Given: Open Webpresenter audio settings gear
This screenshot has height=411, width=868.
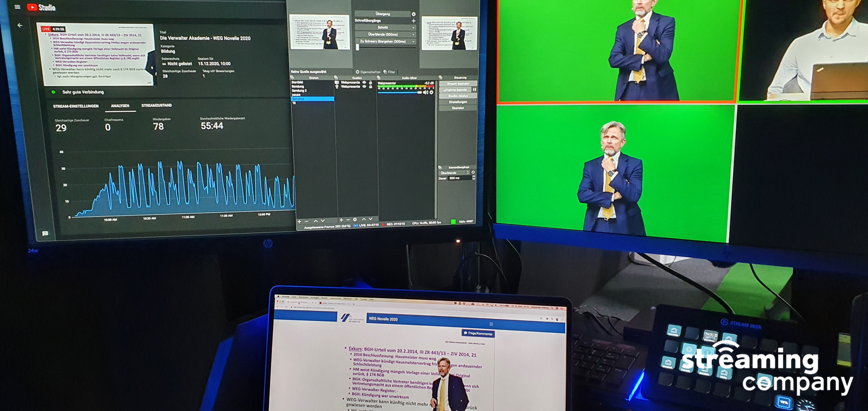Looking at the screenshot, I should pos(431,92).
